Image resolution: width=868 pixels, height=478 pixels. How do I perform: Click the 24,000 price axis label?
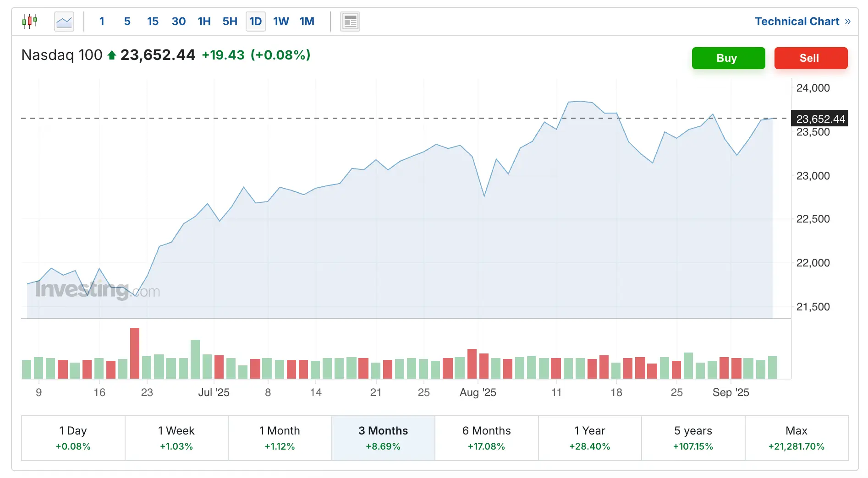pyautogui.click(x=813, y=88)
